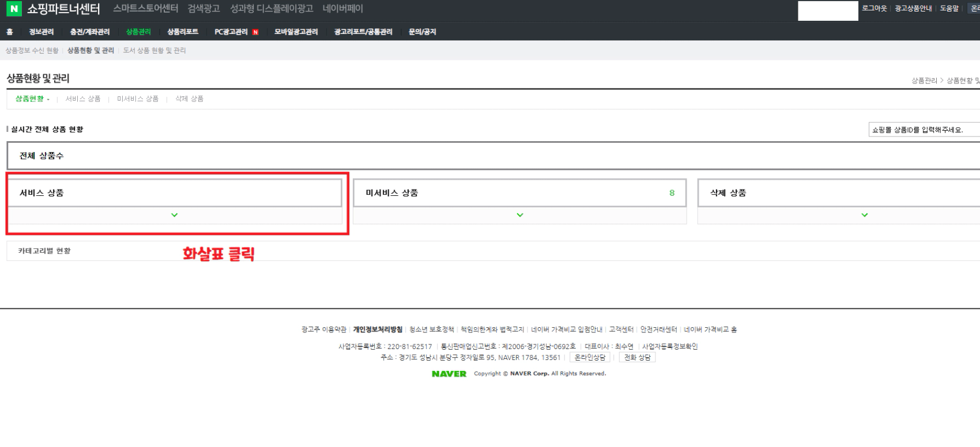Click the 미서비스 상품 count 8
This screenshot has height=447, width=980.
click(x=672, y=193)
